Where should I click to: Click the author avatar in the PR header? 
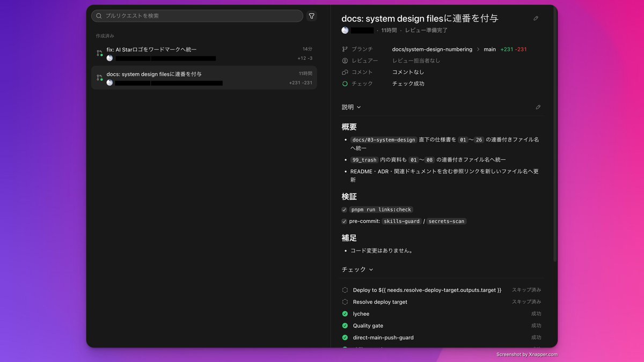(345, 31)
